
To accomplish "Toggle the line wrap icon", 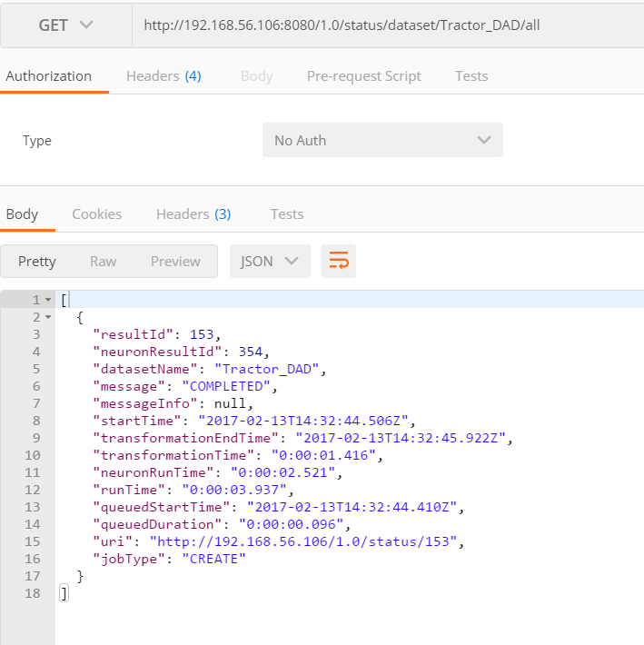I will 339,262.
